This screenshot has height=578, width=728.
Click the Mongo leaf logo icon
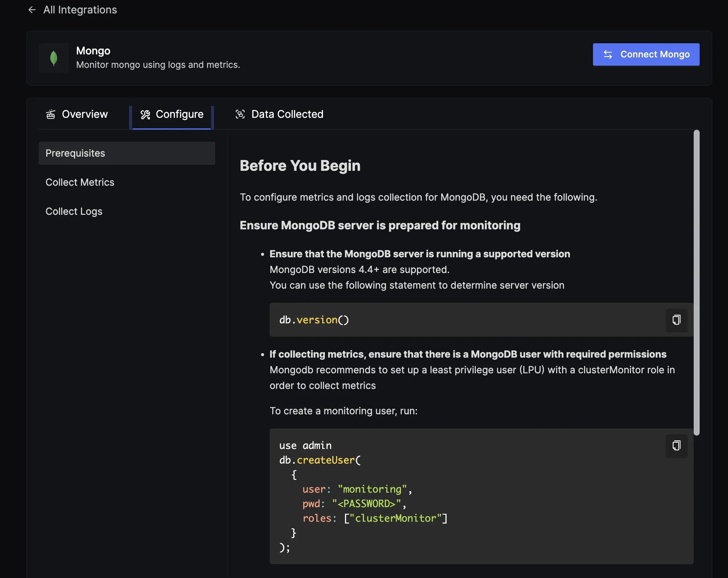(54, 58)
